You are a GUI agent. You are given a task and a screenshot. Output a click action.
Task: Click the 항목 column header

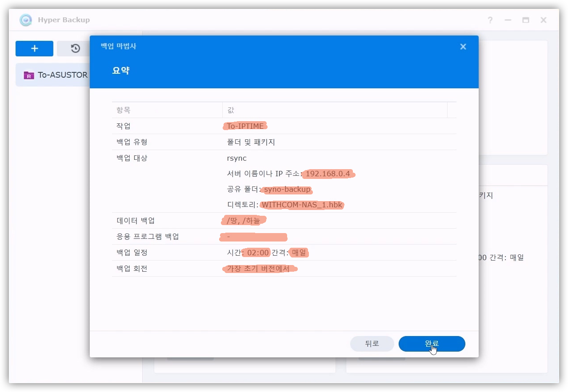tap(124, 110)
